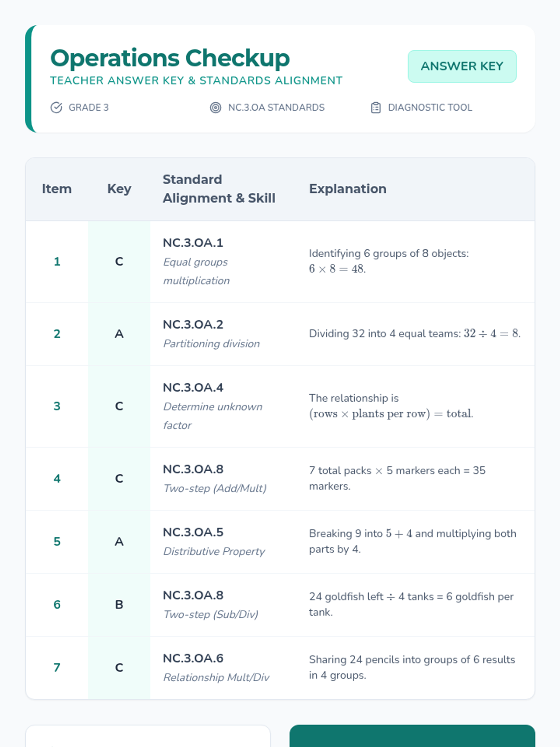Select item number 1 in the table
The image size is (560, 747).
57,261
